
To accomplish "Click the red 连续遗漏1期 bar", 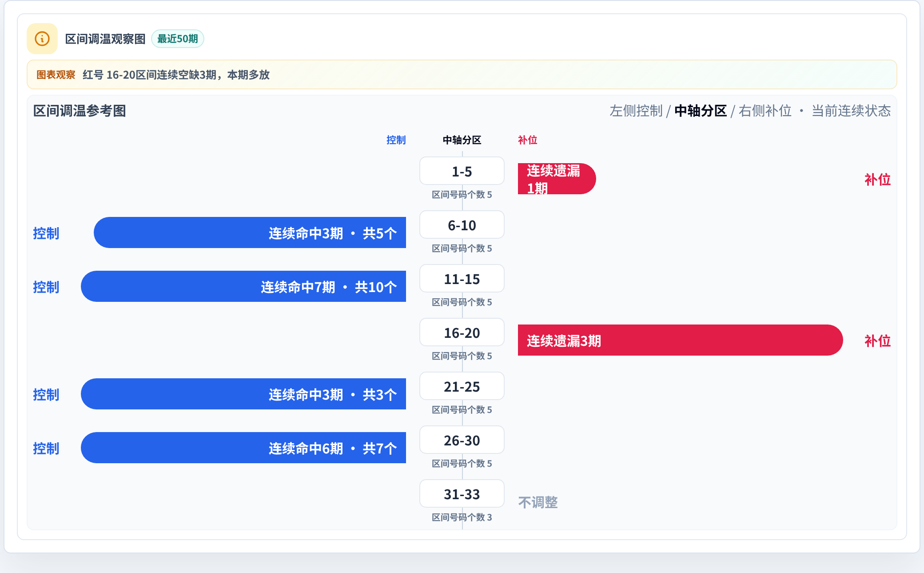I will click(557, 179).
